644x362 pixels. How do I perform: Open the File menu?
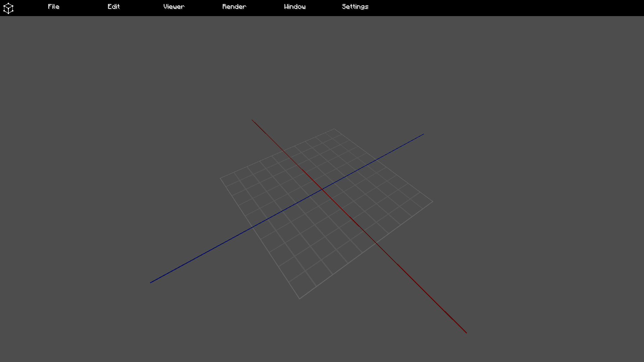54,7
